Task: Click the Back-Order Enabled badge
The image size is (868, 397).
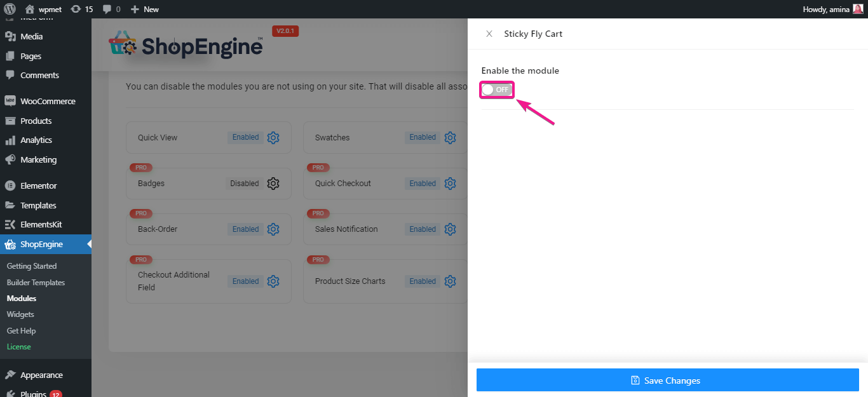Action: pos(245,229)
